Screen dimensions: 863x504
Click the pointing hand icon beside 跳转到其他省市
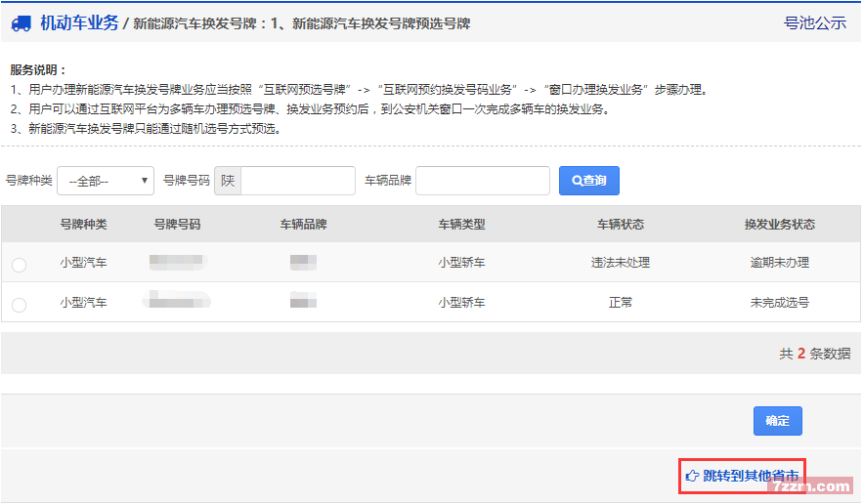(692, 476)
